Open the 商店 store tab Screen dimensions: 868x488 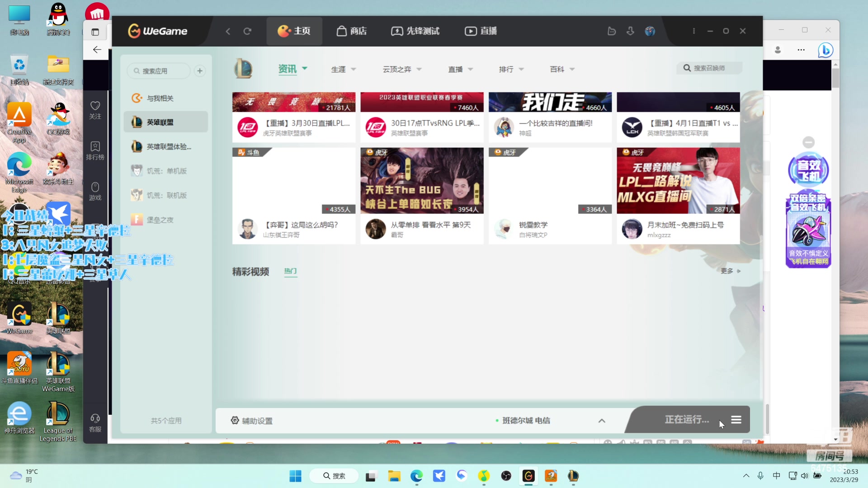point(351,31)
